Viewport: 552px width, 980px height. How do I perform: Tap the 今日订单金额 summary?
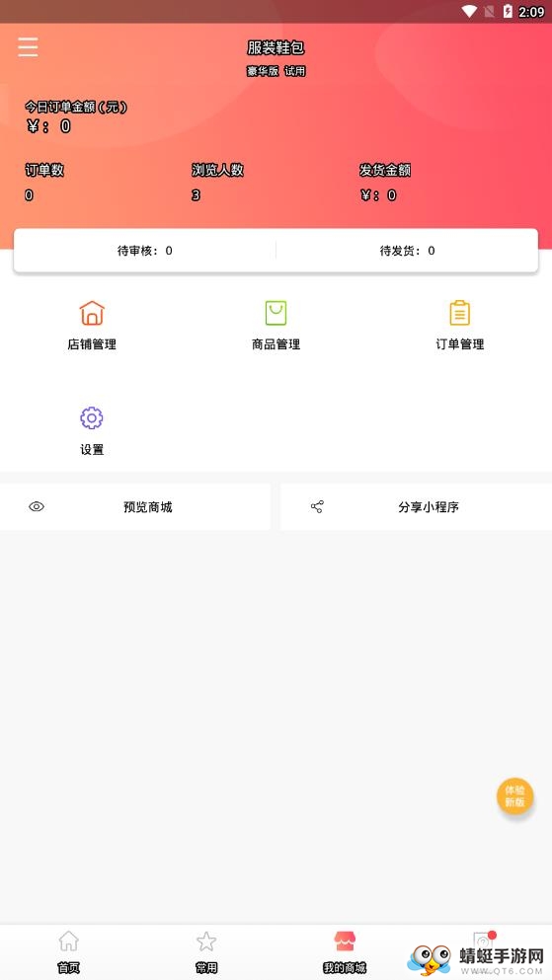[x=76, y=116]
